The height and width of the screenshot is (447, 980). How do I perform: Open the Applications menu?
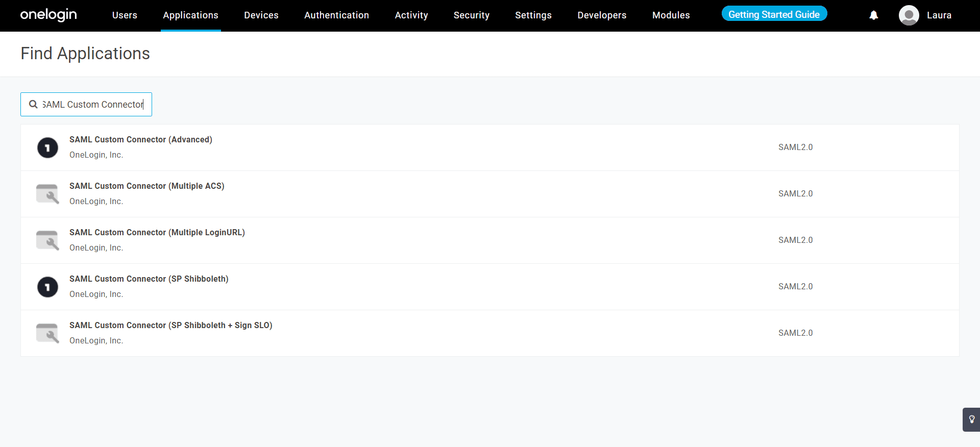(x=190, y=15)
